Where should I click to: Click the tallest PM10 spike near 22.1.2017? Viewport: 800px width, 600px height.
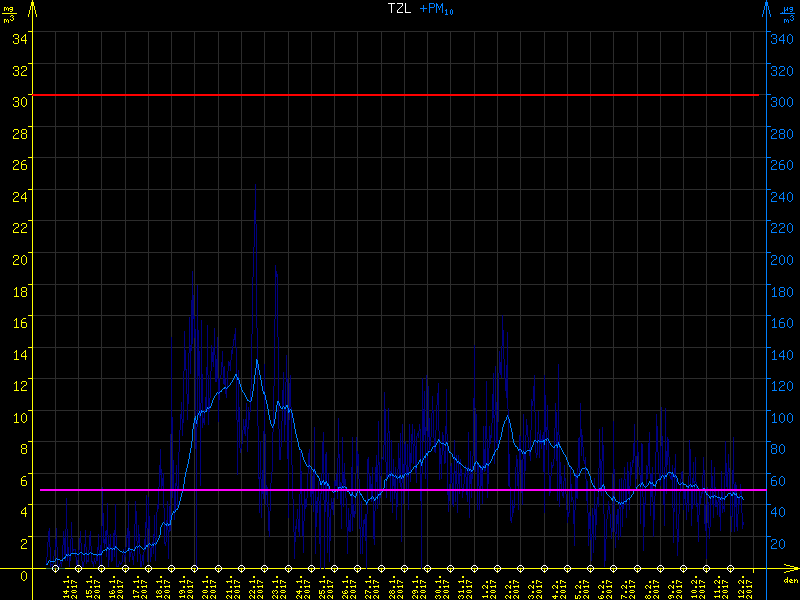tap(254, 195)
